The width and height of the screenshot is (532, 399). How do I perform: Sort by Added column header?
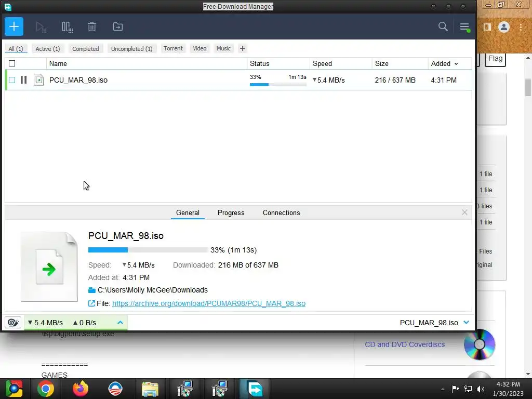click(x=444, y=63)
